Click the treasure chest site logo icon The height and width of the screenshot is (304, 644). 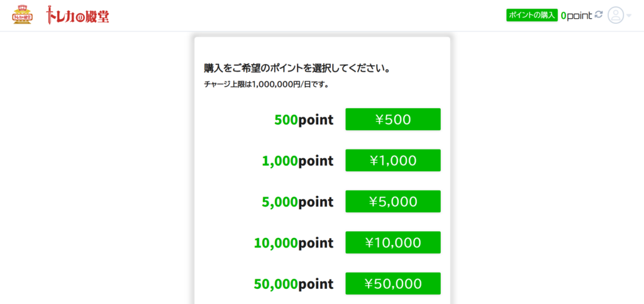[x=23, y=15]
